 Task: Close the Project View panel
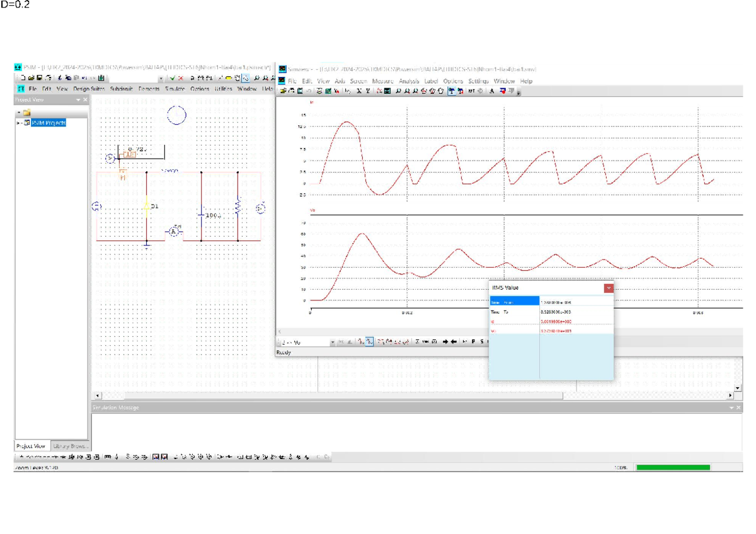(x=86, y=99)
